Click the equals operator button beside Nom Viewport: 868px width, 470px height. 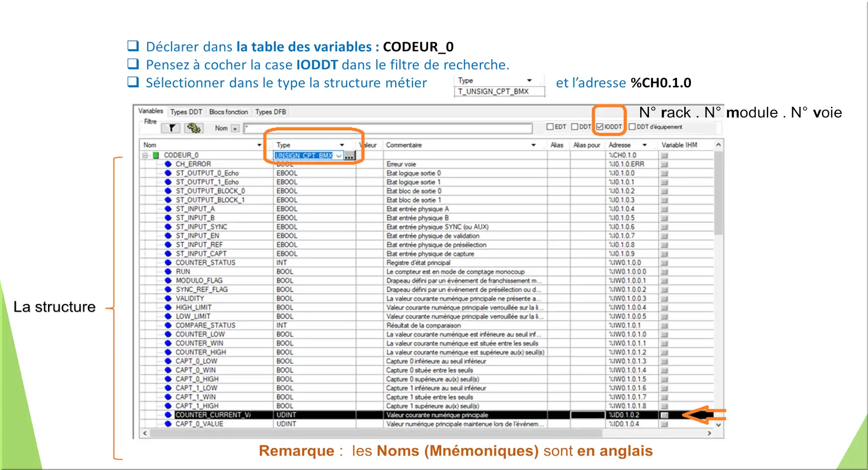235,128
